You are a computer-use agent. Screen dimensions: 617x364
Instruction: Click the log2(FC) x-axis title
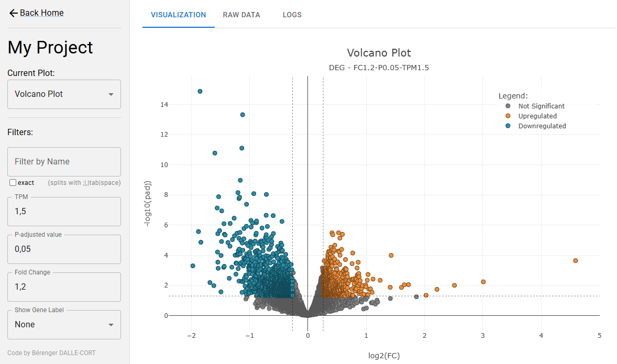point(384,356)
